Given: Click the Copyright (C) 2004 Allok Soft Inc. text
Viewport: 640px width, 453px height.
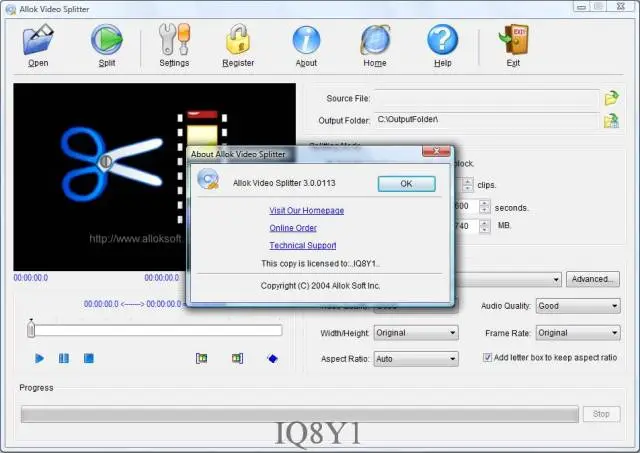Looking at the screenshot, I should 320,286.
